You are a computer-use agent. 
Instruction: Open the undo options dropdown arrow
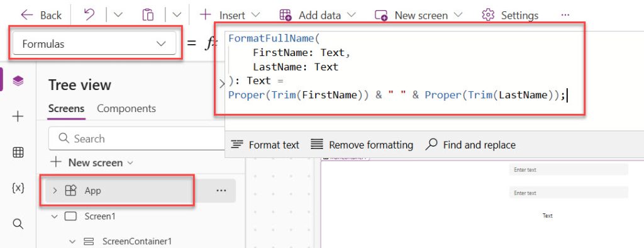118,15
